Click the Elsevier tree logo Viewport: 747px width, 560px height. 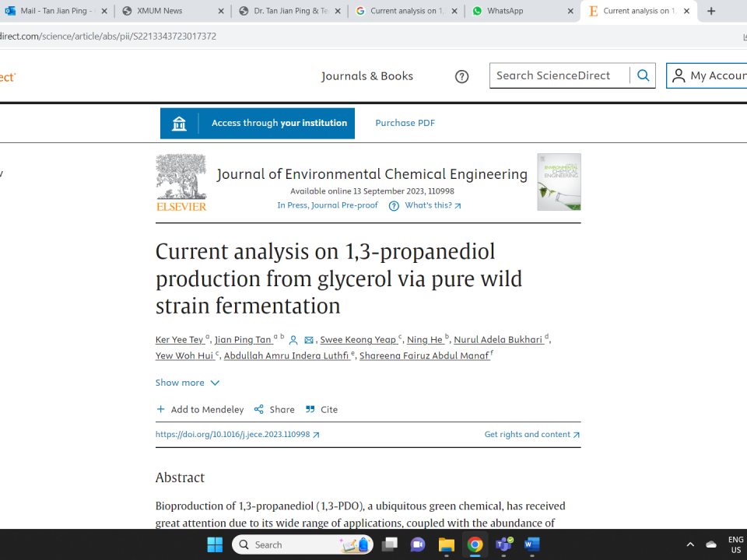click(x=181, y=182)
